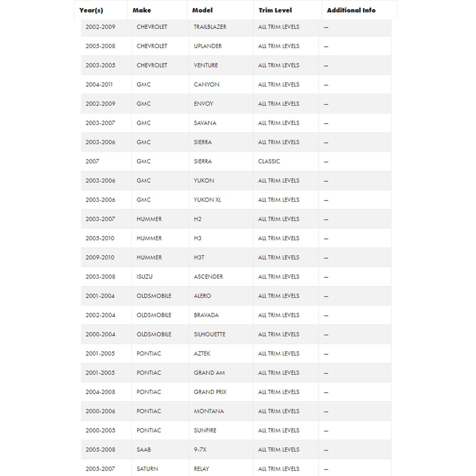Screen dimensions: 476x476
Task: Select the GRAND PRIX model cell
Action: point(210,392)
